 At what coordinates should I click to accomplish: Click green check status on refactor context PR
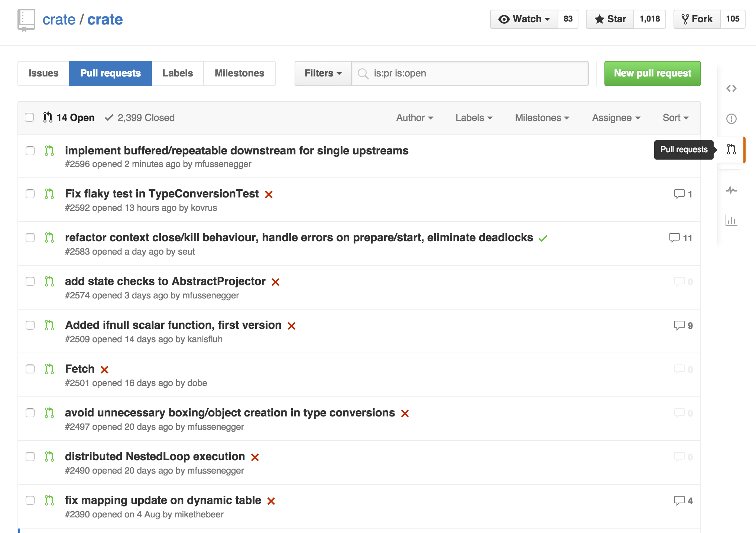coord(543,238)
